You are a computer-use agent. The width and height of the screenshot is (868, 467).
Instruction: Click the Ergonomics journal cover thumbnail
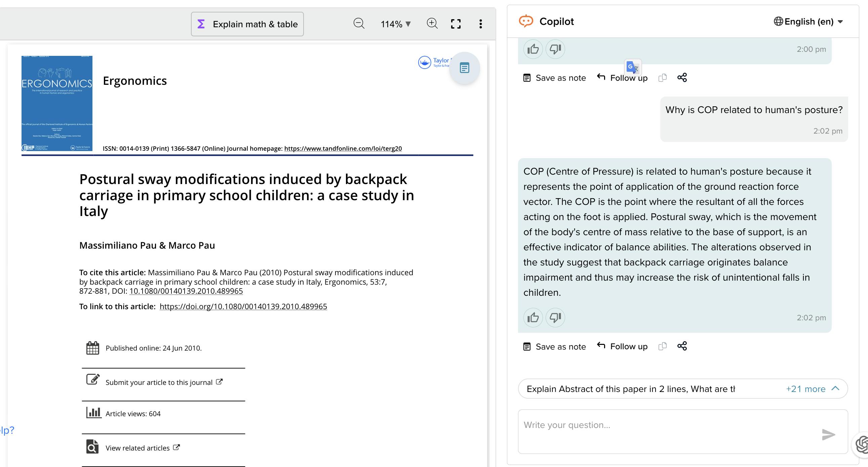tap(57, 103)
